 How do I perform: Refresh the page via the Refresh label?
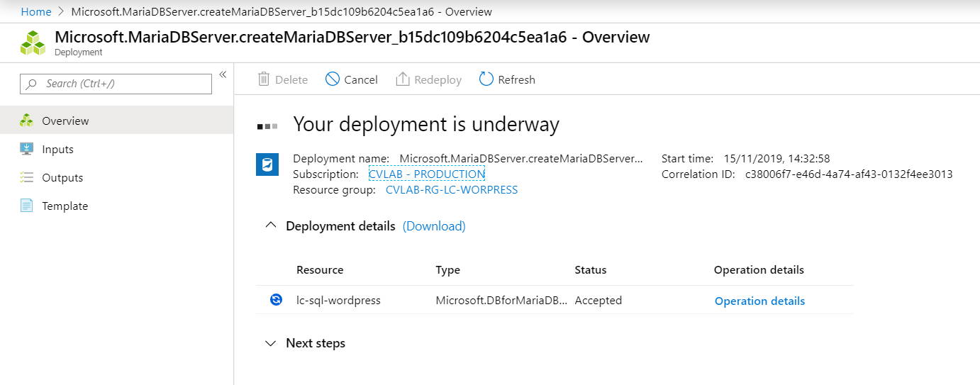click(x=516, y=79)
